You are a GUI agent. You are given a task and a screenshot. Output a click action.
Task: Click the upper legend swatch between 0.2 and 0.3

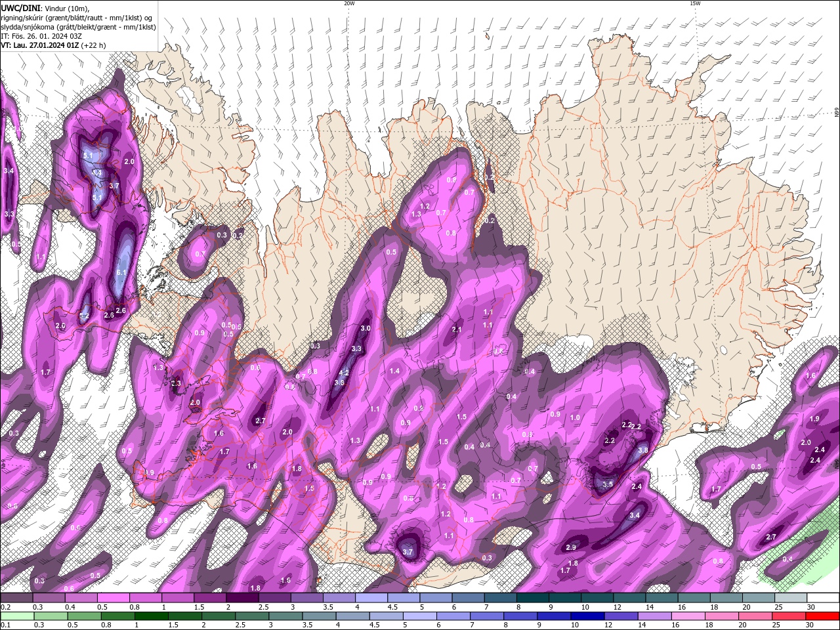coord(17,598)
